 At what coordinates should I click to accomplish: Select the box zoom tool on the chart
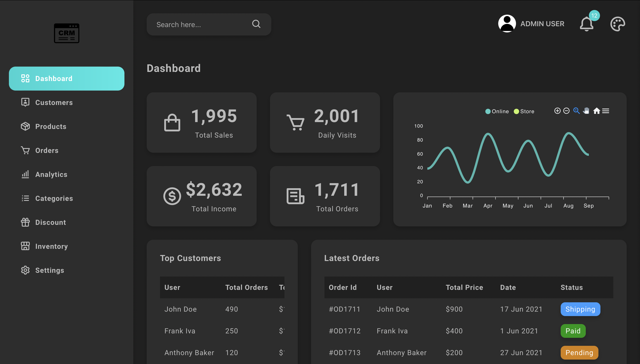pos(576,111)
